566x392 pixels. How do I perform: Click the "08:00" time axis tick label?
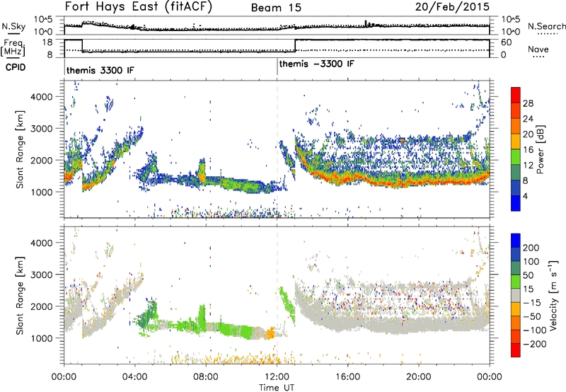tap(206, 377)
